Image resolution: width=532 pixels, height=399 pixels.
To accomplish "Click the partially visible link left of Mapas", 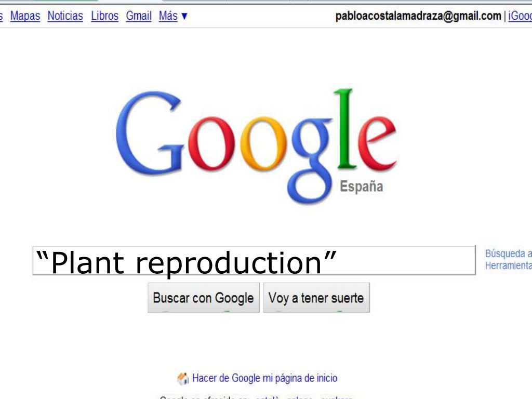I will click(2, 16).
